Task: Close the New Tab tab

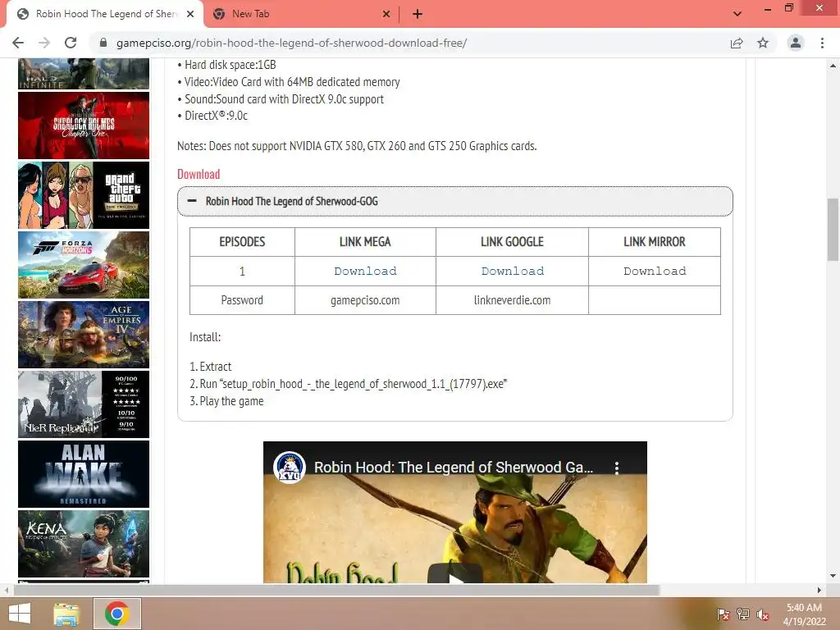Action: click(x=386, y=14)
